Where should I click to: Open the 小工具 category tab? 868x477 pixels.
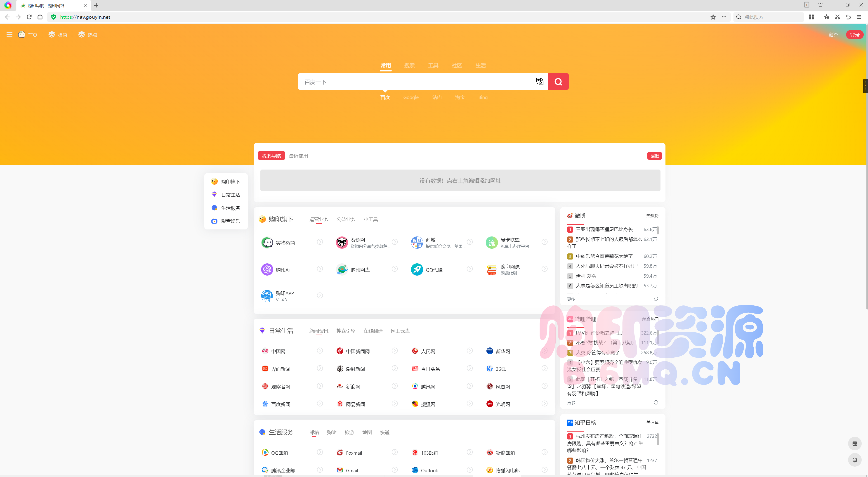(371, 220)
